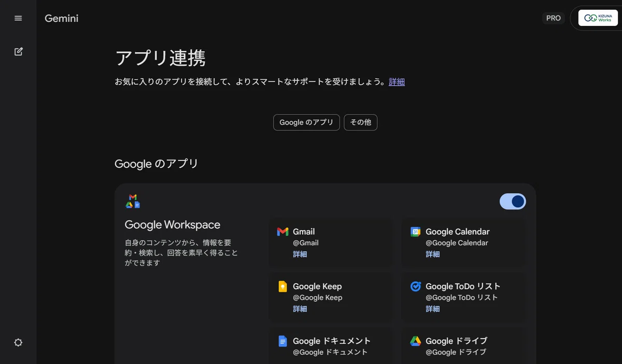Click the Google Workspace title text

[x=173, y=225]
